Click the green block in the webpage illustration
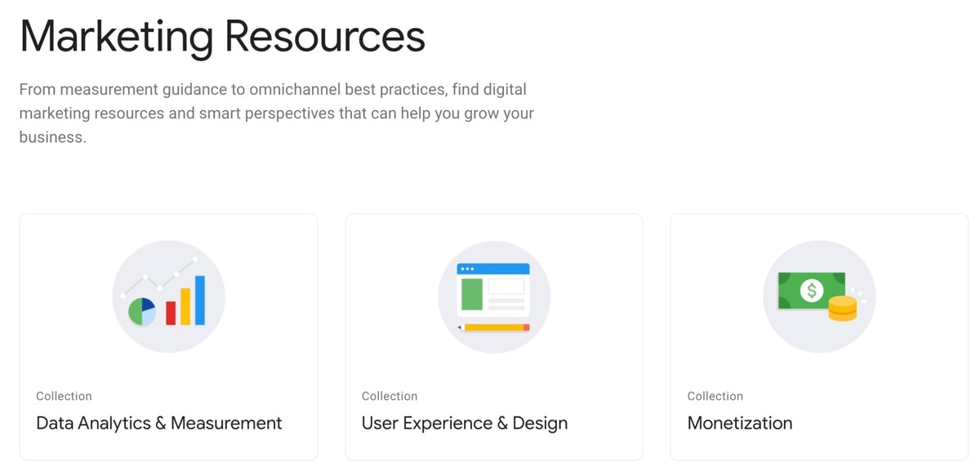This screenshot has width=980, height=471. point(472,294)
